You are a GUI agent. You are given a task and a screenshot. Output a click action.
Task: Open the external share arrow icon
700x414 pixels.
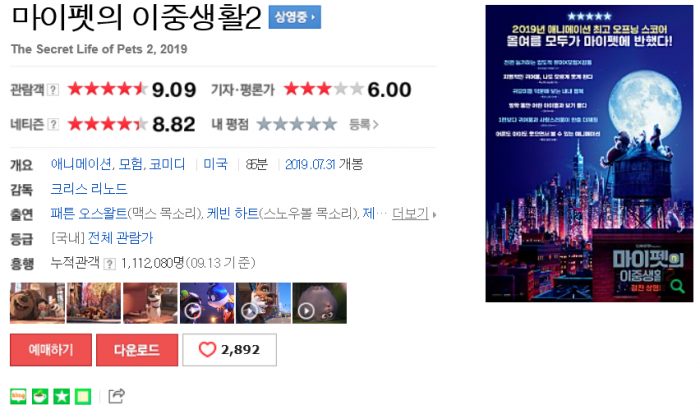117,395
